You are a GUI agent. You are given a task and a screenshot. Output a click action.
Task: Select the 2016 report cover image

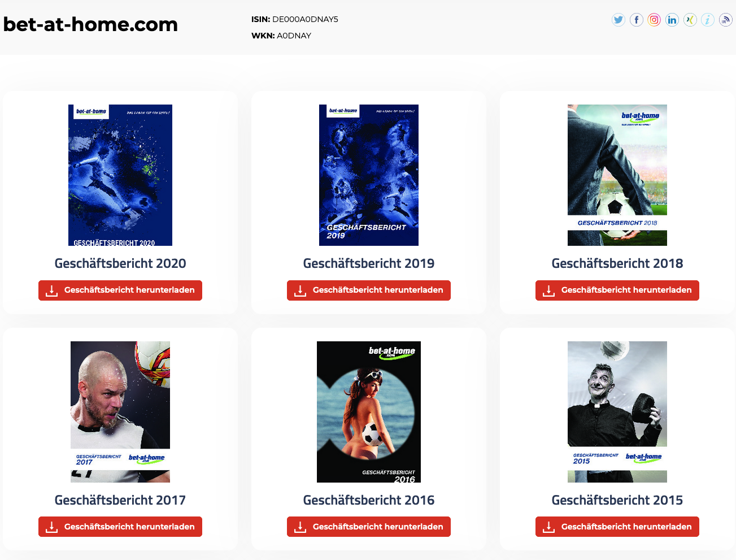369,412
